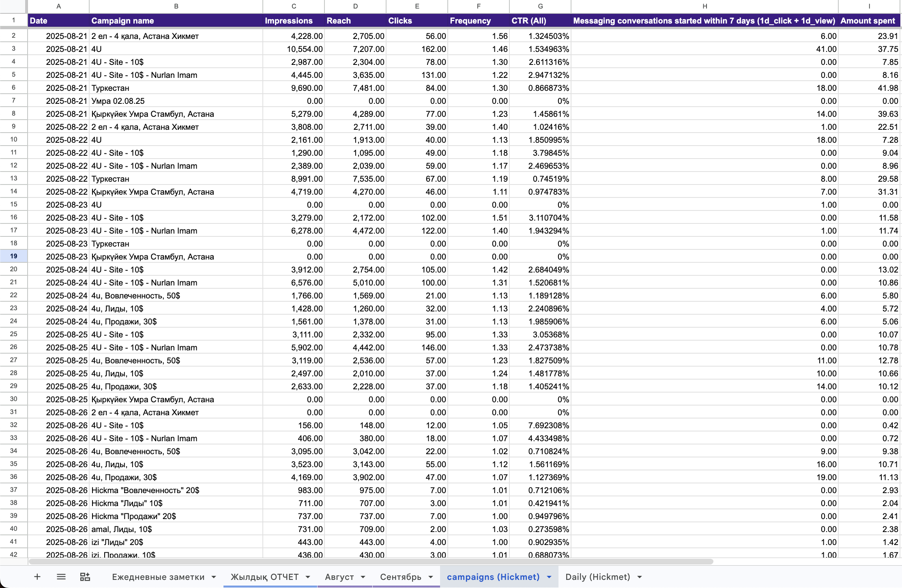Select row 19 header
The height and width of the screenshot is (588, 902).
[x=13, y=256]
